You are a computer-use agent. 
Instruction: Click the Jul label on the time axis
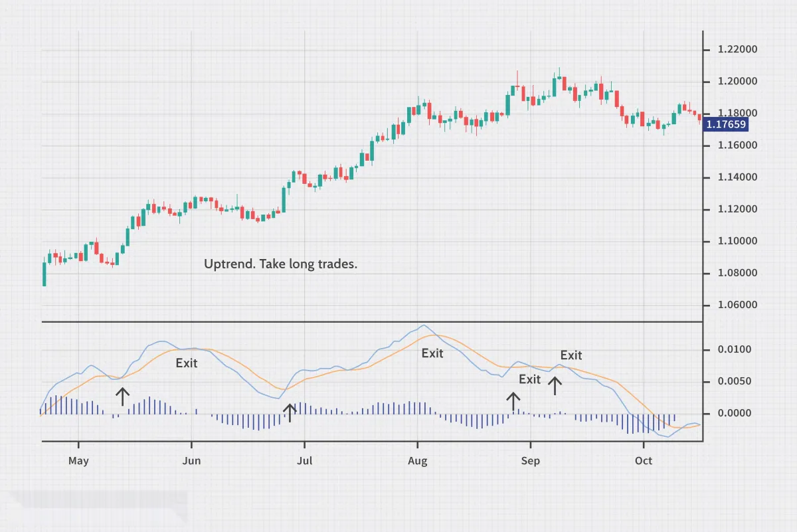click(x=304, y=460)
